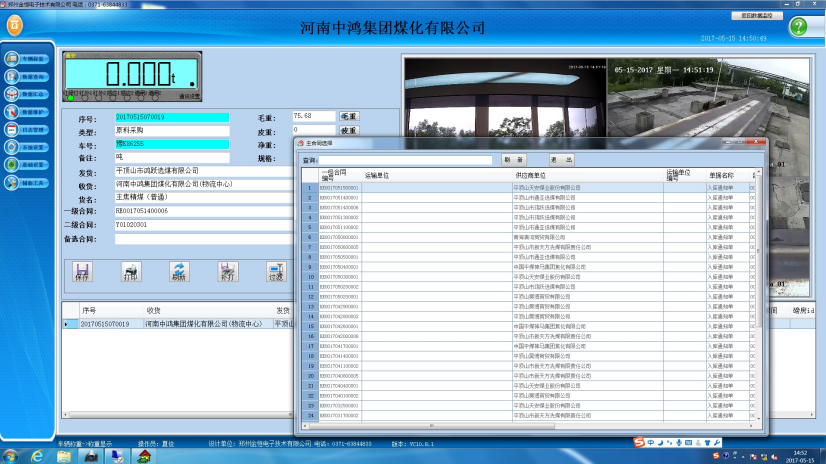Image resolution: width=826 pixels, height=464 pixels.
Task: Click the 打印 print icon button
Action: 131,271
